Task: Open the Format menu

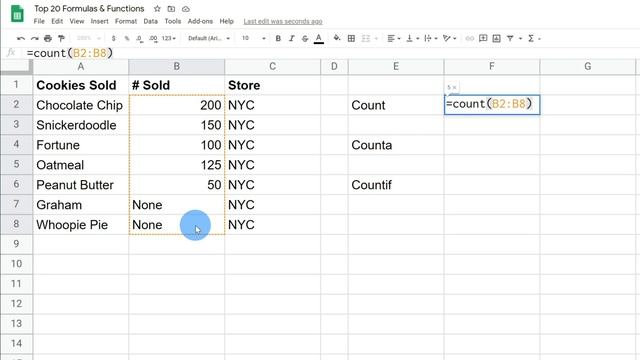Action: 126,21
